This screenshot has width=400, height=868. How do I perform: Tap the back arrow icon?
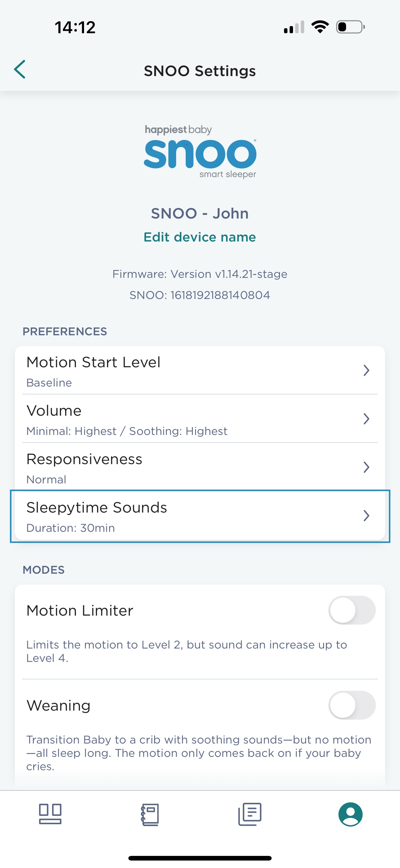click(x=20, y=70)
